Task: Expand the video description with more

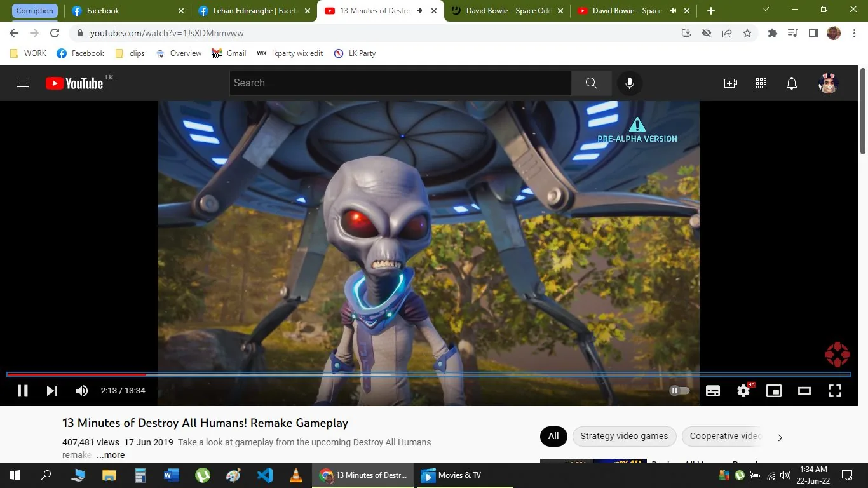Action: pyautogui.click(x=109, y=455)
